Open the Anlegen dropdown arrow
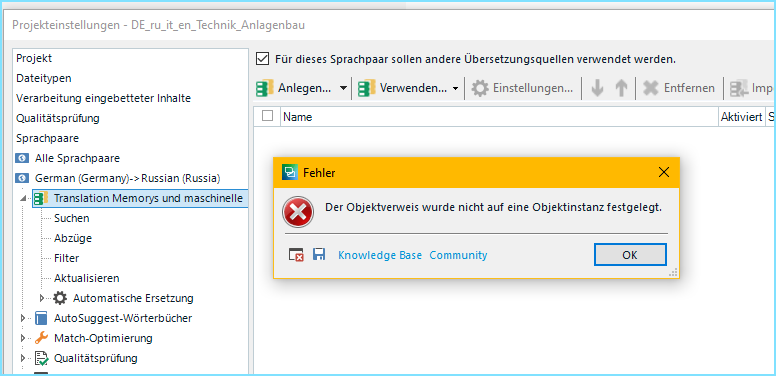 click(x=343, y=89)
